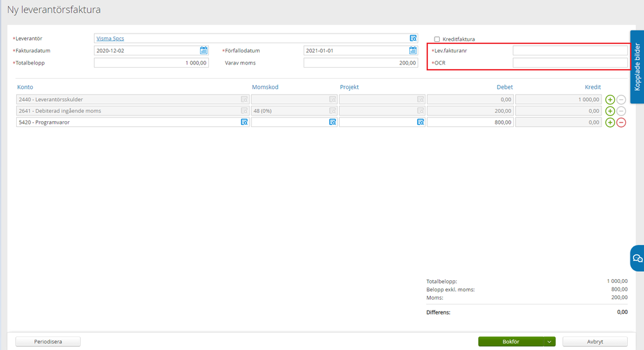The height and width of the screenshot is (350, 644).
Task: Click the Bokför button
Action: tap(511, 342)
